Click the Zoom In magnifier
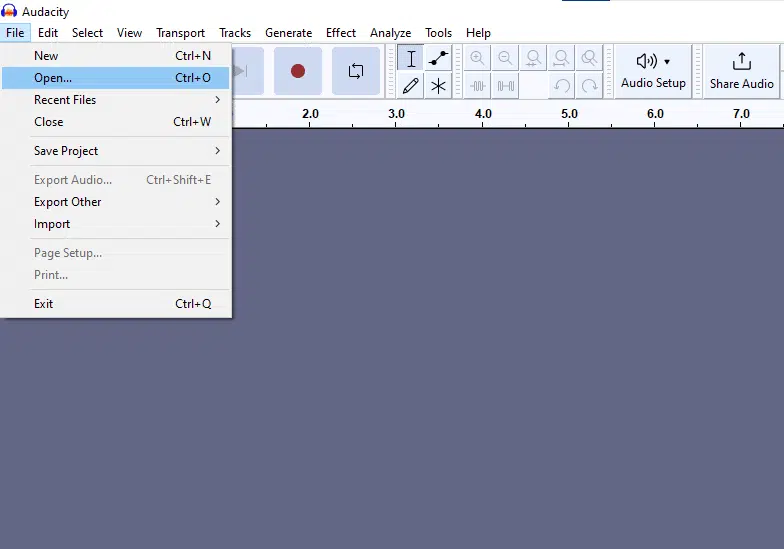The width and height of the screenshot is (784, 549). tap(478, 58)
